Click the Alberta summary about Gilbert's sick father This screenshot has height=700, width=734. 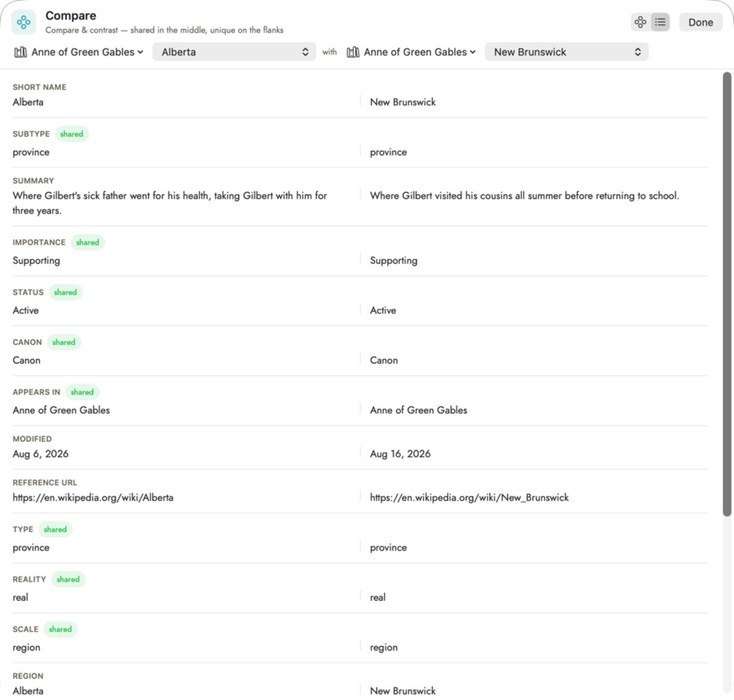coord(170,203)
